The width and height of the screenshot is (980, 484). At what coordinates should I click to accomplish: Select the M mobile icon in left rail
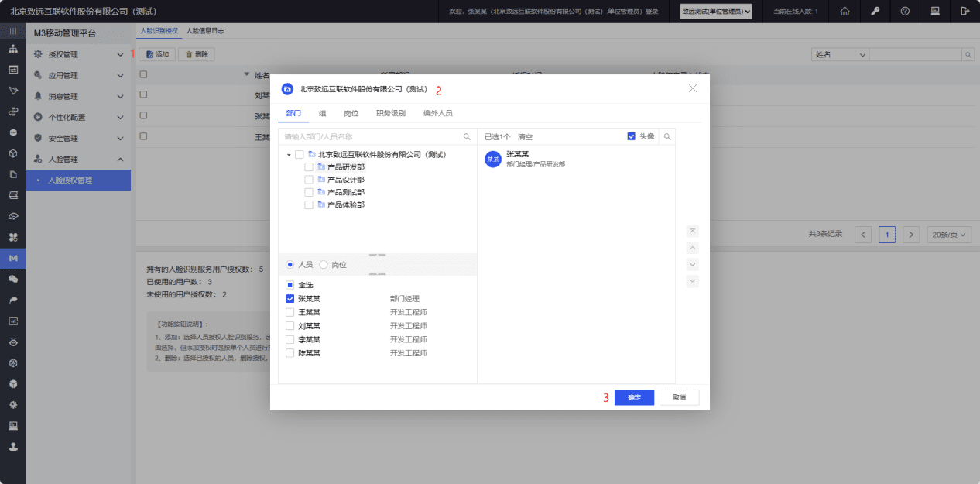(x=13, y=258)
